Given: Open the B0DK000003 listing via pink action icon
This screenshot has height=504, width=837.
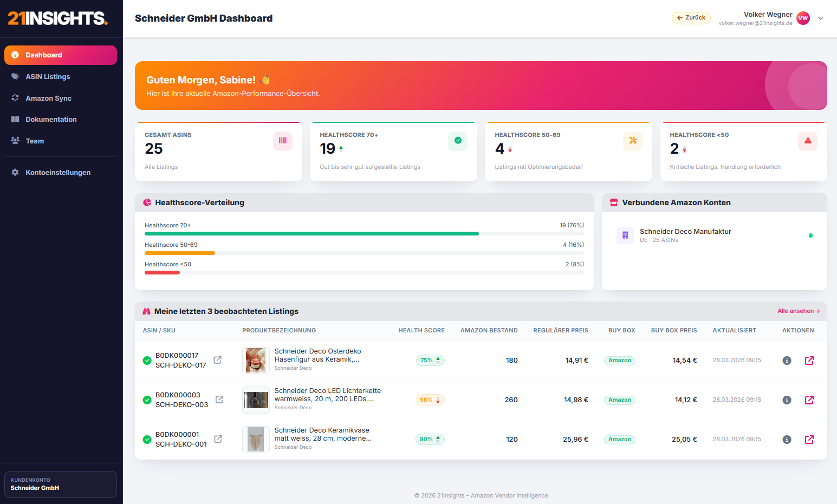Looking at the screenshot, I should [x=809, y=400].
